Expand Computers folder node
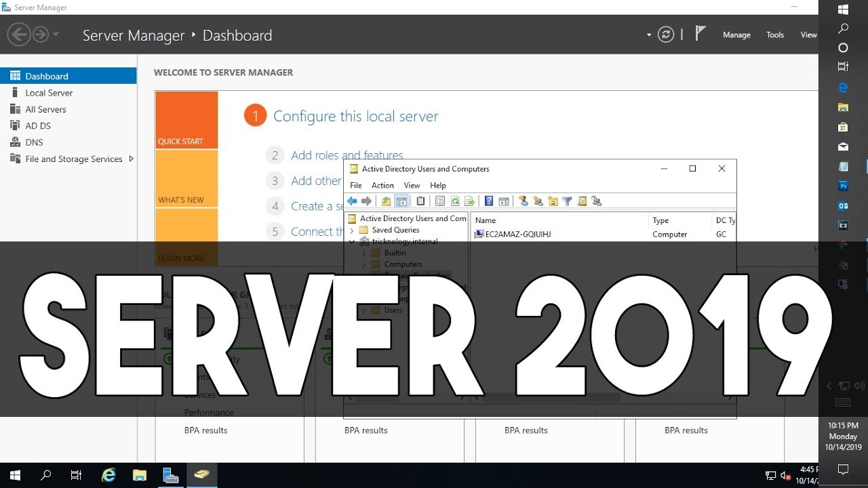 [x=363, y=264]
